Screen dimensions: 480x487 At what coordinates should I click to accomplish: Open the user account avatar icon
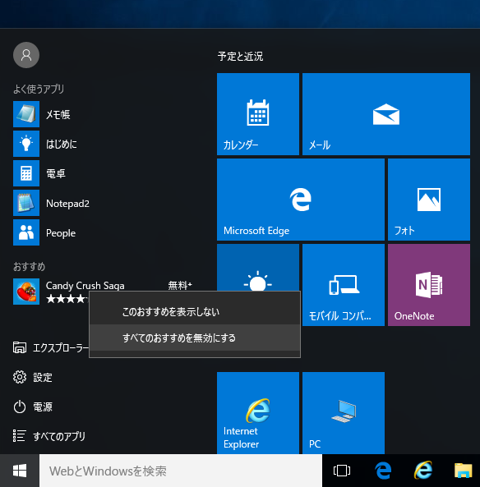click(x=26, y=55)
